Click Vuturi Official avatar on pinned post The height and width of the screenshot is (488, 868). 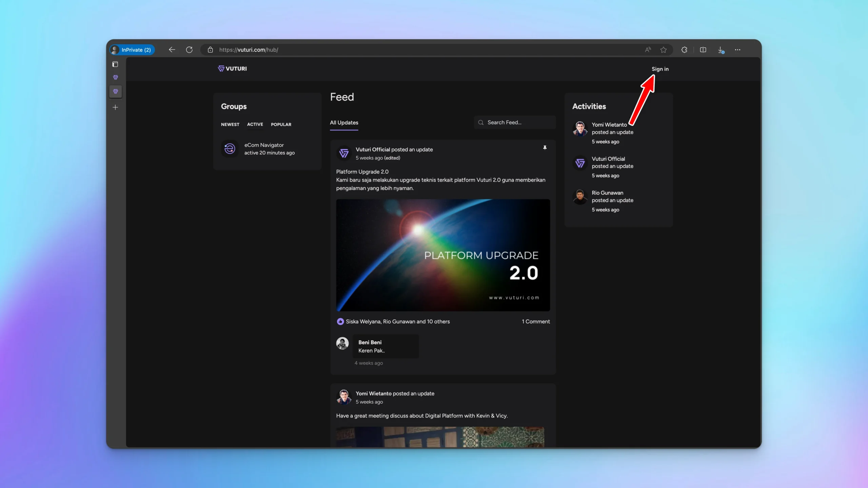click(344, 153)
